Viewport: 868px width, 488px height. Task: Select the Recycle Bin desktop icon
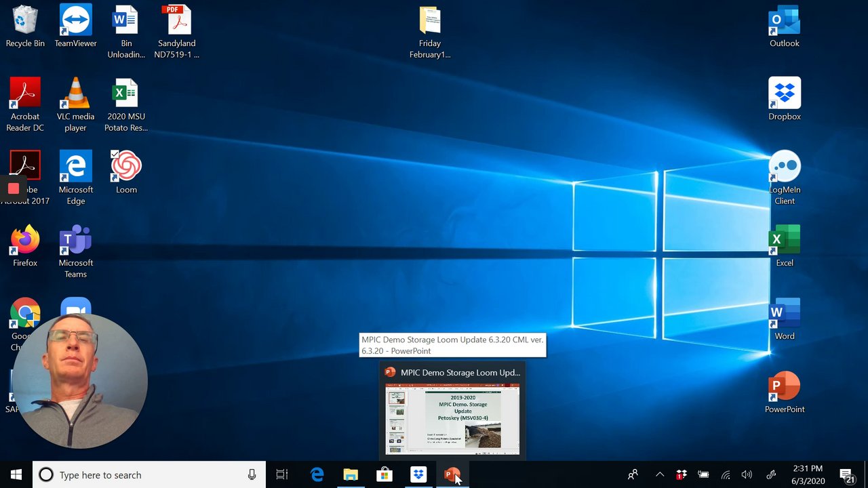[25, 27]
